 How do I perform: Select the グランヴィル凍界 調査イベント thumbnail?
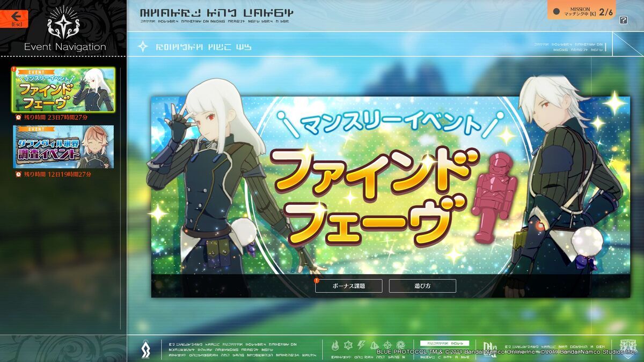[64, 146]
